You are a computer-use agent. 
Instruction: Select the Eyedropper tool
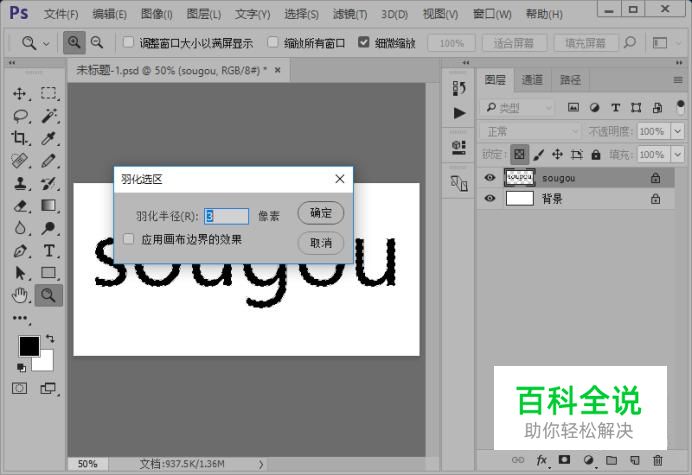pyautogui.click(x=49, y=139)
